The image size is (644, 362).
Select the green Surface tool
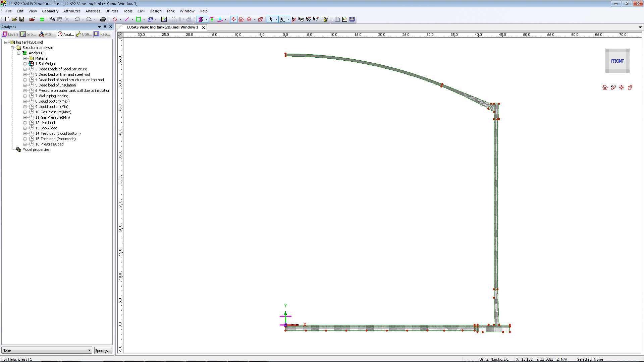coord(138,19)
